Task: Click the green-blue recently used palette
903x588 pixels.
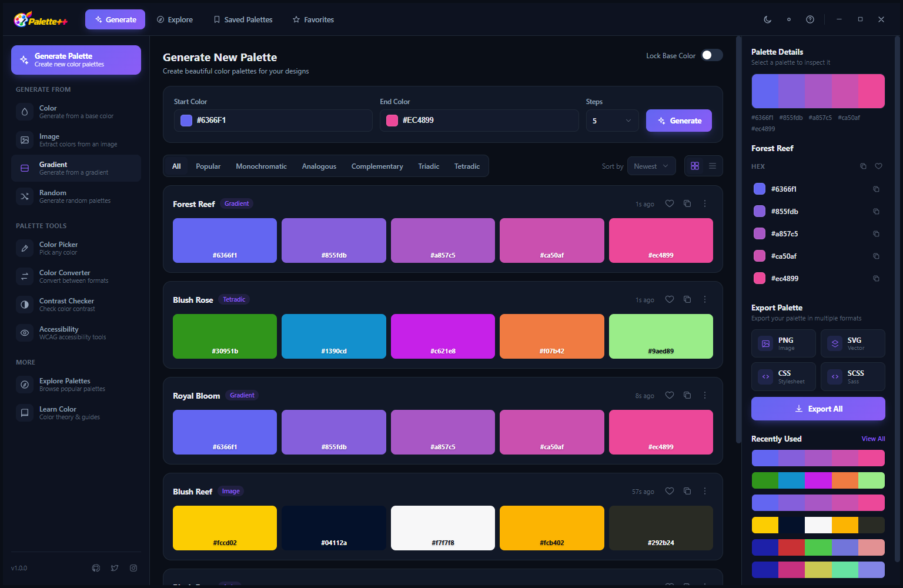Action: tap(818, 480)
